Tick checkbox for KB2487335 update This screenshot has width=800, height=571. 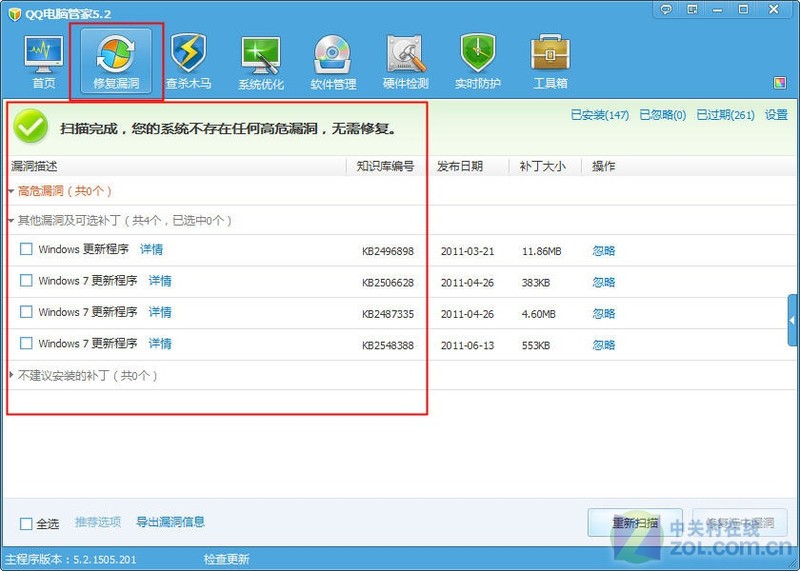click(x=26, y=311)
